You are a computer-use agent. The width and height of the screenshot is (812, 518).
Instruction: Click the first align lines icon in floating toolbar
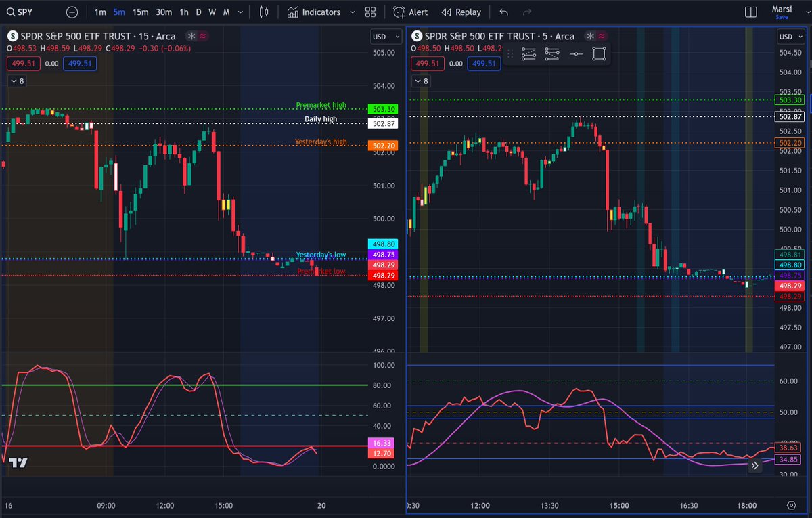click(528, 54)
